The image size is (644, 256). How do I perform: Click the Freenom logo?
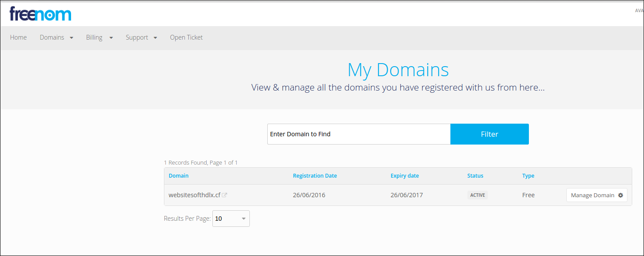pos(40,14)
